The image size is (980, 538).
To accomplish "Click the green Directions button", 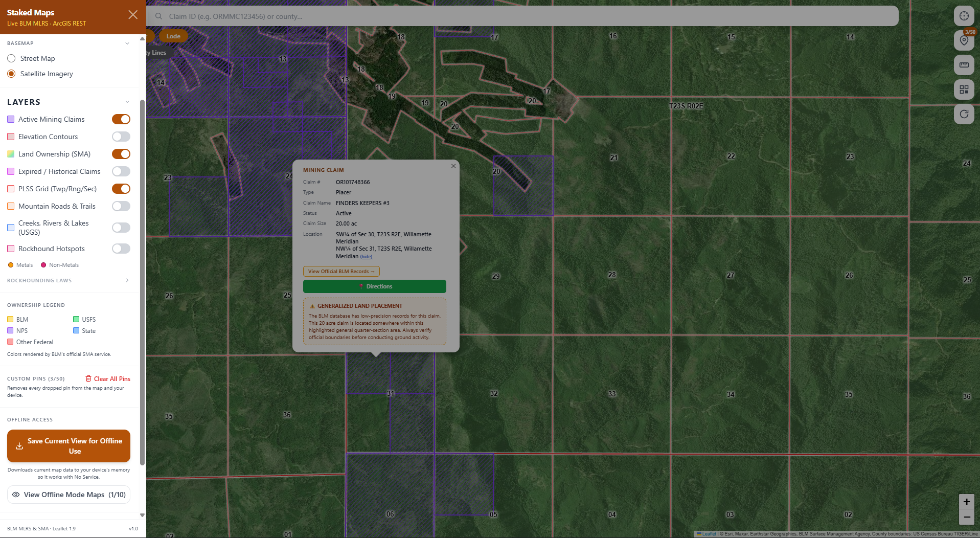I will click(374, 286).
